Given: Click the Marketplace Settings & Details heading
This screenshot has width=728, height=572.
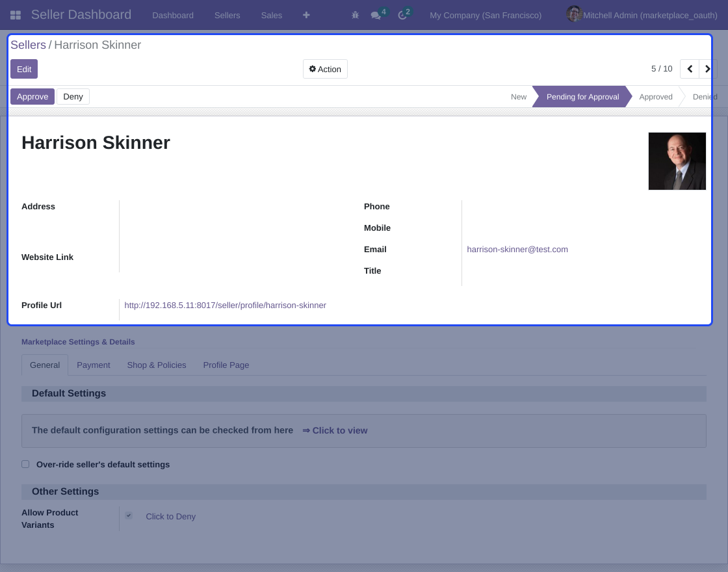Looking at the screenshot, I should tap(78, 342).
